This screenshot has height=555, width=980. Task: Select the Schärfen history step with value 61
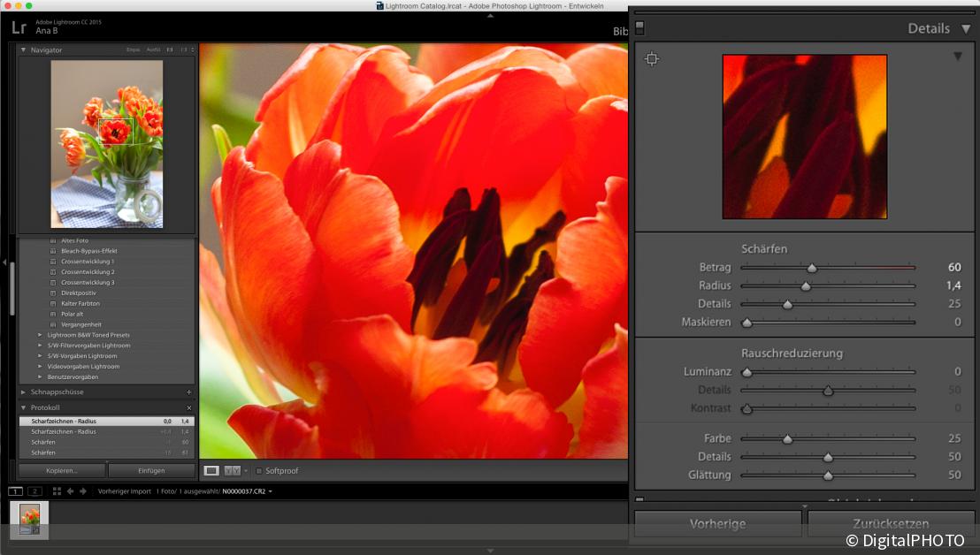click(107, 452)
